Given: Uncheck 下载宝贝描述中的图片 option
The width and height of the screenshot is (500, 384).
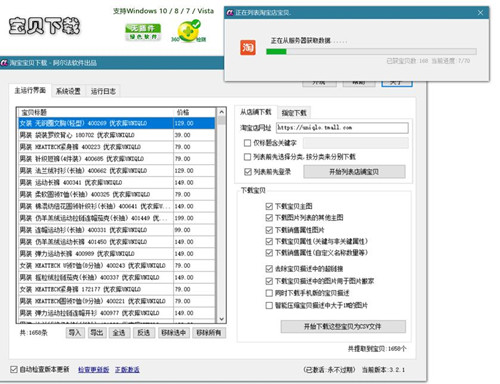Looking at the screenshot, I should click(269, 281).
